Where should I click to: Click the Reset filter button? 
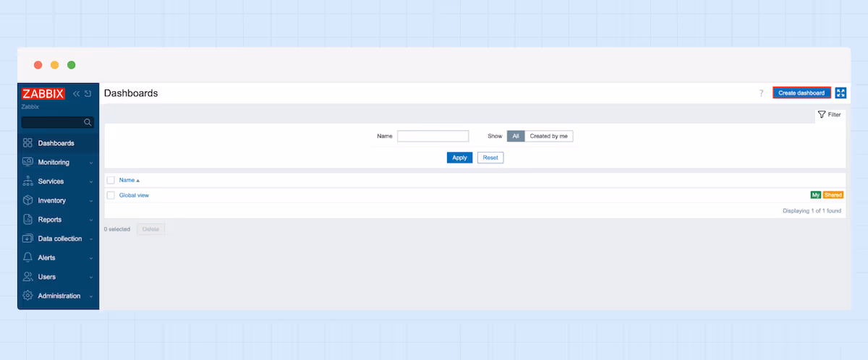point(490,158)
